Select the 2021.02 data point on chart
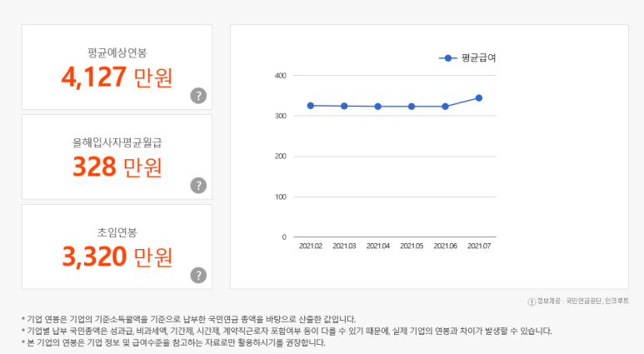This screenshot has height=354, width=644. [311, 106]
